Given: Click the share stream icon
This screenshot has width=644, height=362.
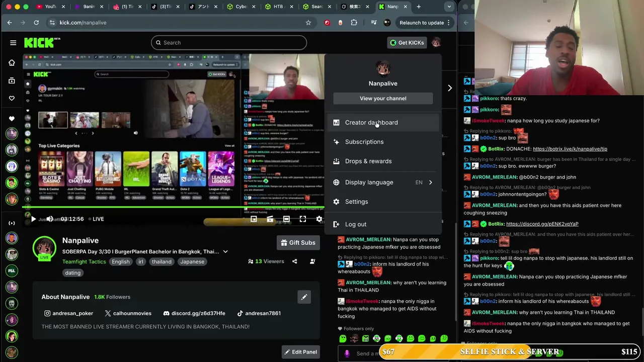Looking at the screenshot, I should click(x=295, y=261).
